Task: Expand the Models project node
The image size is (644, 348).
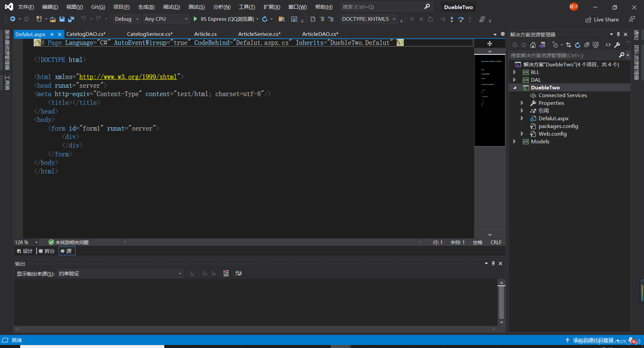Action: tap(515, 141)
